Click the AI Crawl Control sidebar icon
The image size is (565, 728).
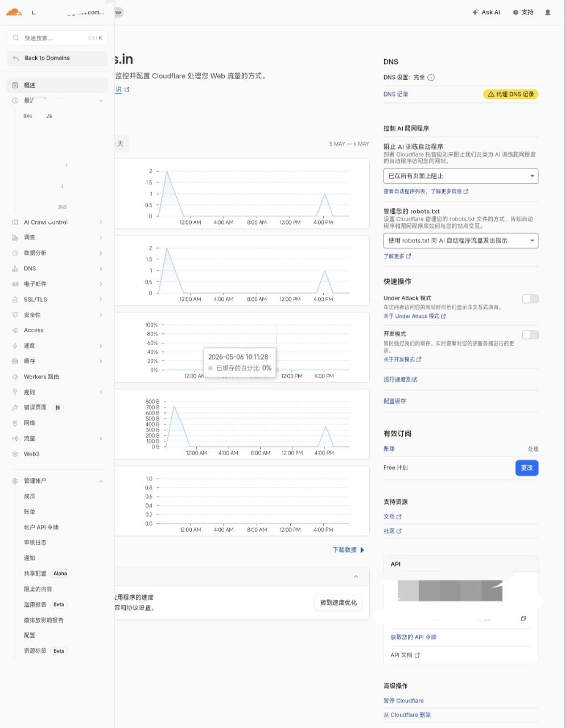pos(15,222)
